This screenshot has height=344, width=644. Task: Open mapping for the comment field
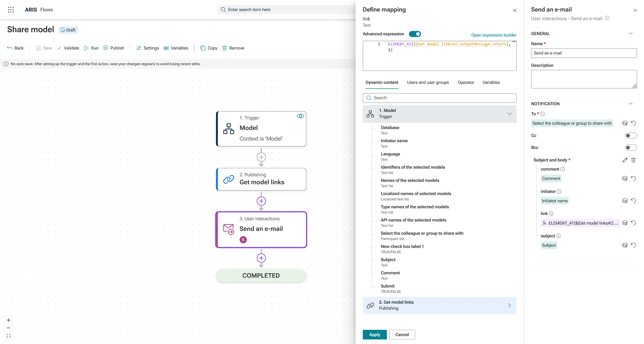click(625, 178)
